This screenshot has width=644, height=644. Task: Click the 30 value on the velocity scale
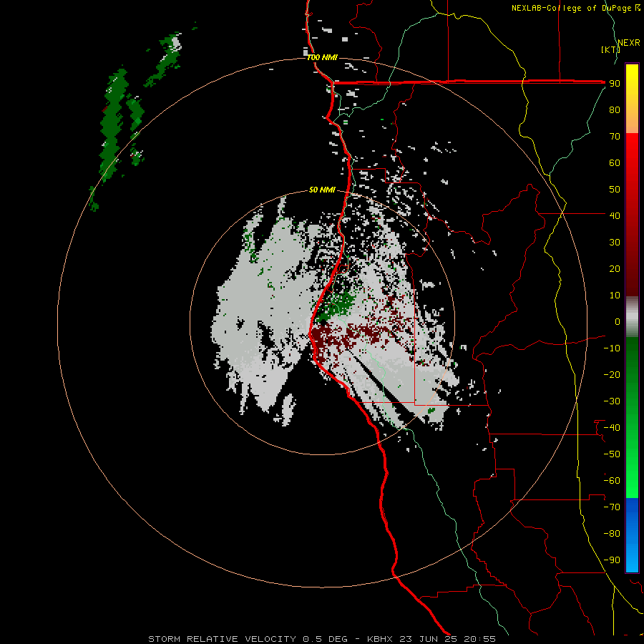tap(615, 243)
